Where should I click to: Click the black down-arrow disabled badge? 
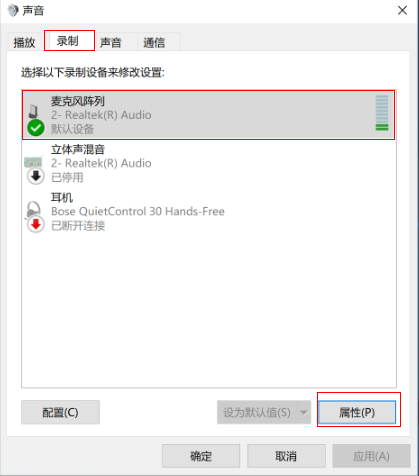pos(36,176)
